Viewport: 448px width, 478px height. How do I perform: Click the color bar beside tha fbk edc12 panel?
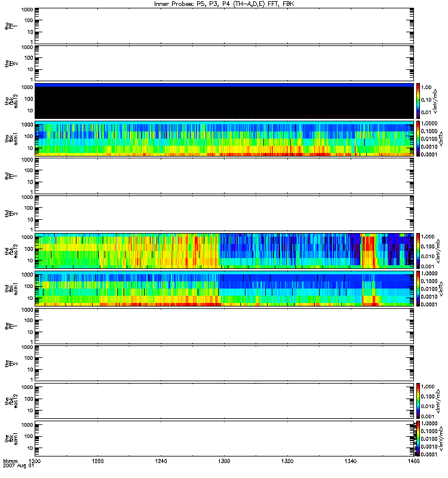pos(419,100)
